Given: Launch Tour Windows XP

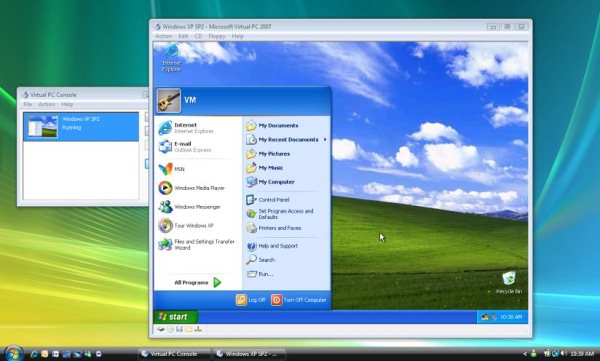Looking at the screenshot, I should tap(186, 225).
